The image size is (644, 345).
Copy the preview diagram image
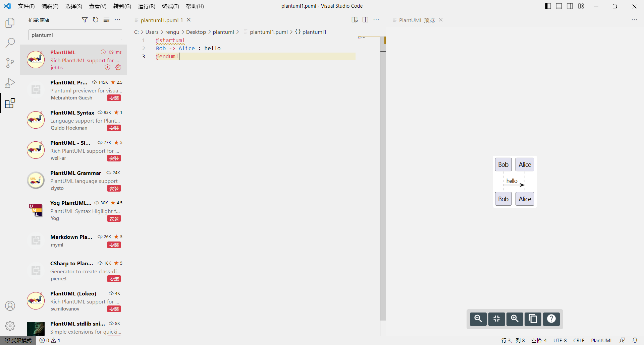point(533,319)
